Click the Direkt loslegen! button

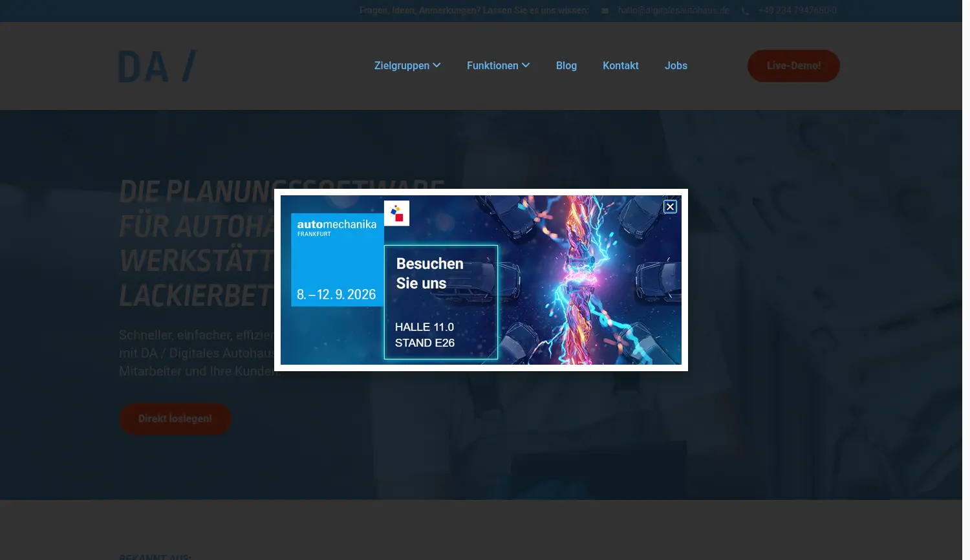click(x=175, y=419)
